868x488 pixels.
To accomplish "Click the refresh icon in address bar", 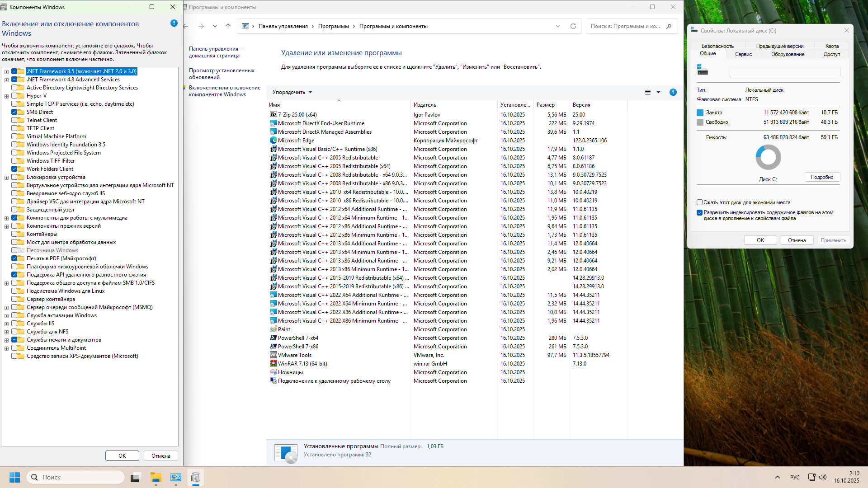I will pos(573,26).
